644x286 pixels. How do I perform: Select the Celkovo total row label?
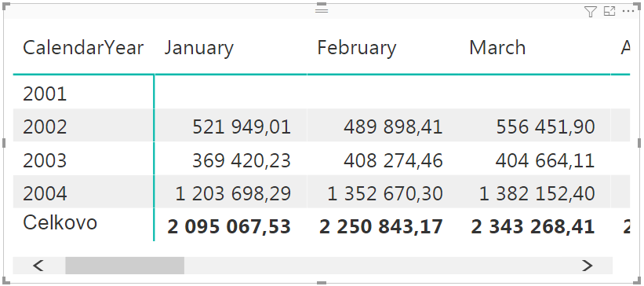pos(60,223)
